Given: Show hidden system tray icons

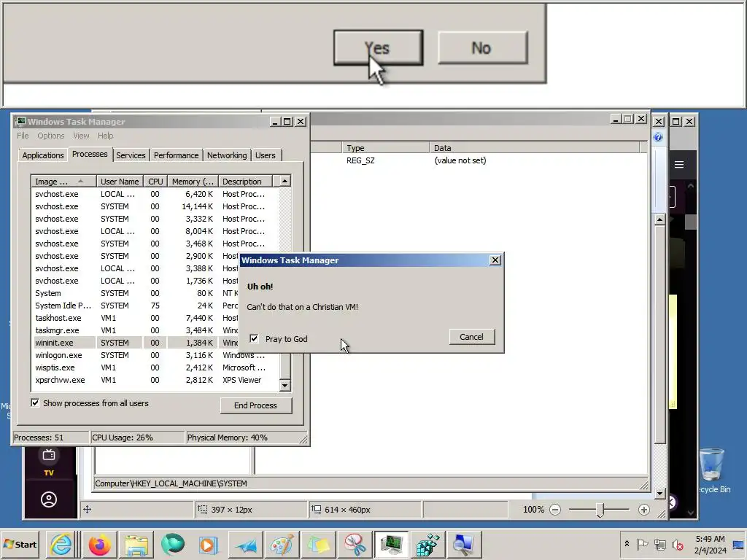Looking at the screenshot, I should pos(627,544).
